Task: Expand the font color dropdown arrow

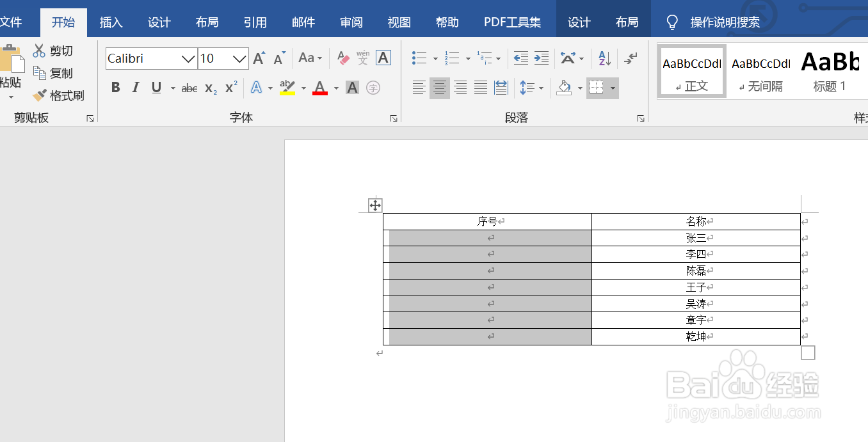Action: [336, 88]
